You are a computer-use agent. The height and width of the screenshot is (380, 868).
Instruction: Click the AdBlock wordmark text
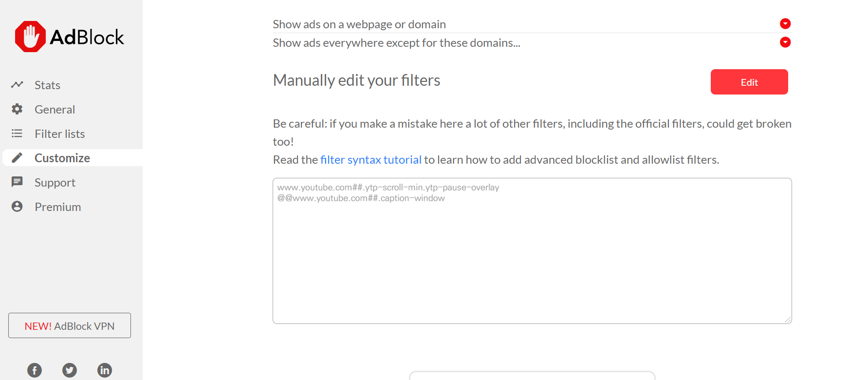click(x=87, y=37)
